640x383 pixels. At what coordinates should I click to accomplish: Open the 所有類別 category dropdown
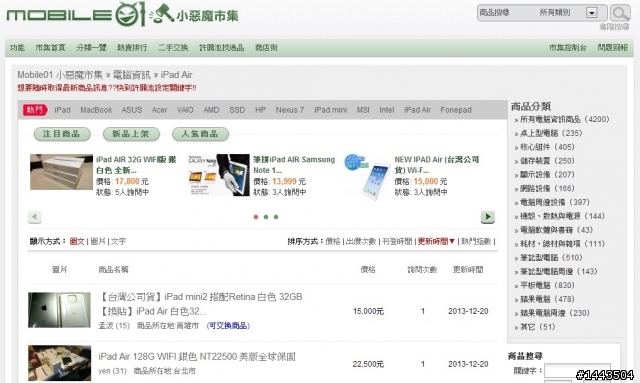tap(591, 13)
